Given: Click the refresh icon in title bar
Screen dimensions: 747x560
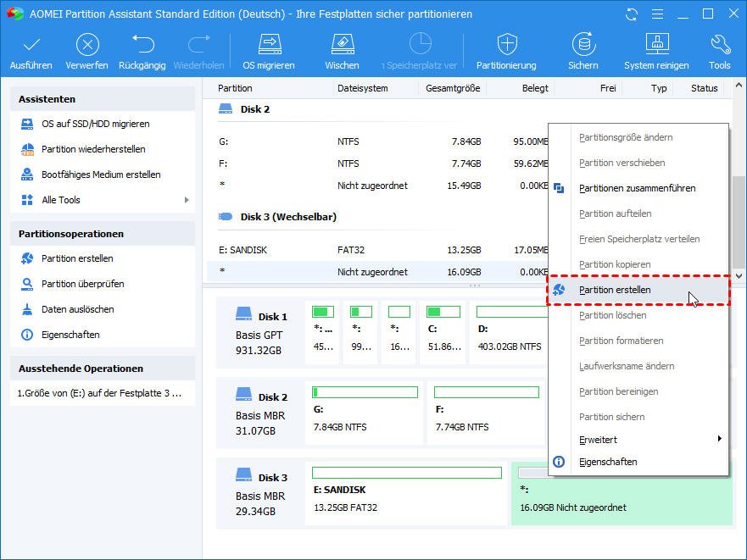Looking at the screenshot, I should (632, 14).
